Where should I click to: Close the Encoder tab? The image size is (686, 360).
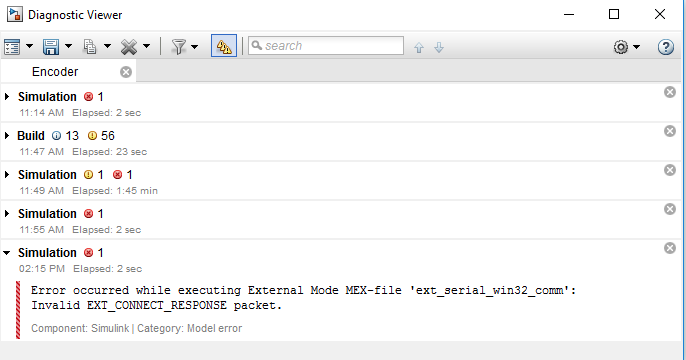(126, 72)
